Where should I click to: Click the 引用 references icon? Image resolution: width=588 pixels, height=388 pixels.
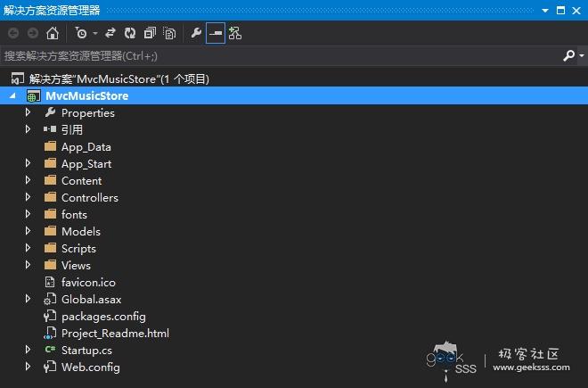50,129
